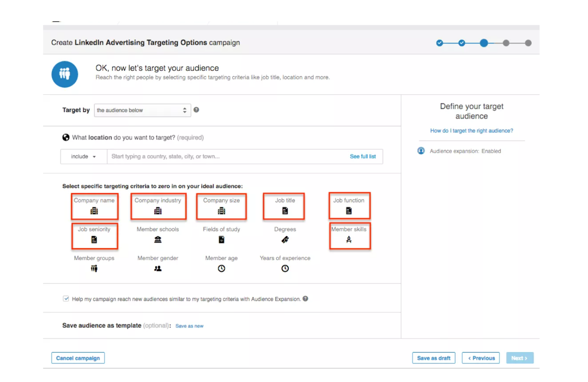Click the Fields of study book icon

pyautogui.click(x=221, y=240)
